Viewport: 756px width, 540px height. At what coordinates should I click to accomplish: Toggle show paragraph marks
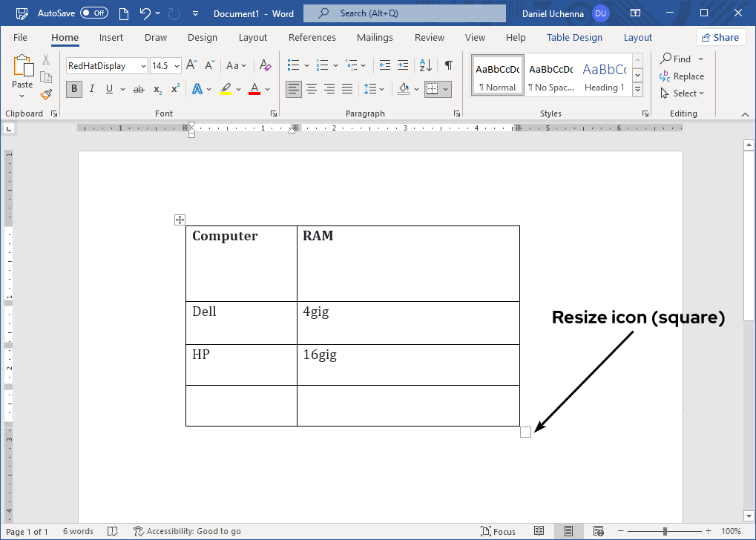448,65
